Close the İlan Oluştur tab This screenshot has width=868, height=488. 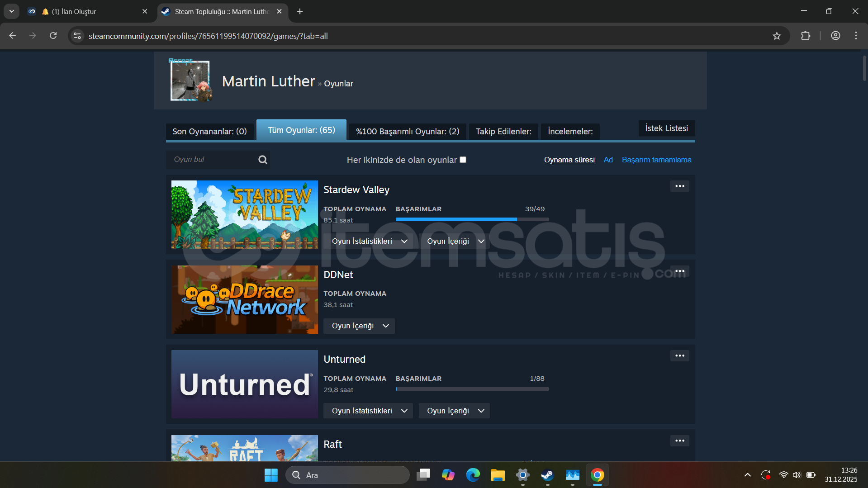(x=145, y=11)
